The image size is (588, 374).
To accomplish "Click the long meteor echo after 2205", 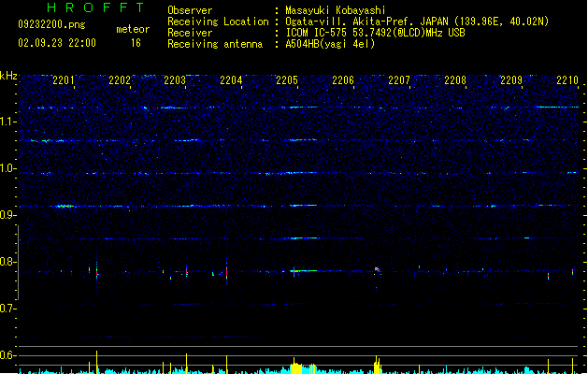I will tap(304, 270).
